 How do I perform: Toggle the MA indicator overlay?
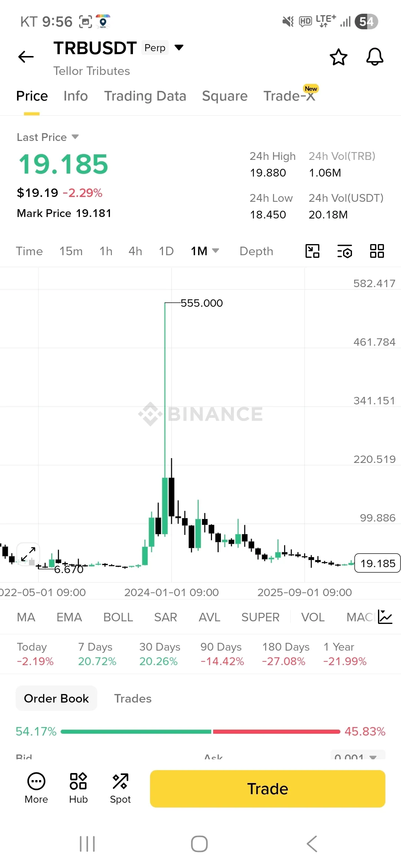coord(26,617)
